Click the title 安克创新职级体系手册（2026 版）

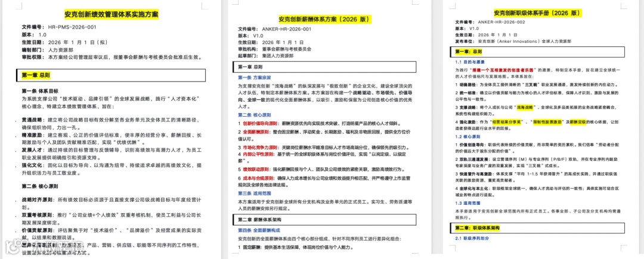click(x=539, y=13)
